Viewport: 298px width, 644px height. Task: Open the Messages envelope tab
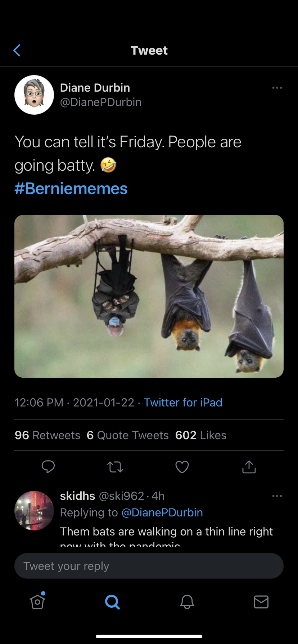261,602
